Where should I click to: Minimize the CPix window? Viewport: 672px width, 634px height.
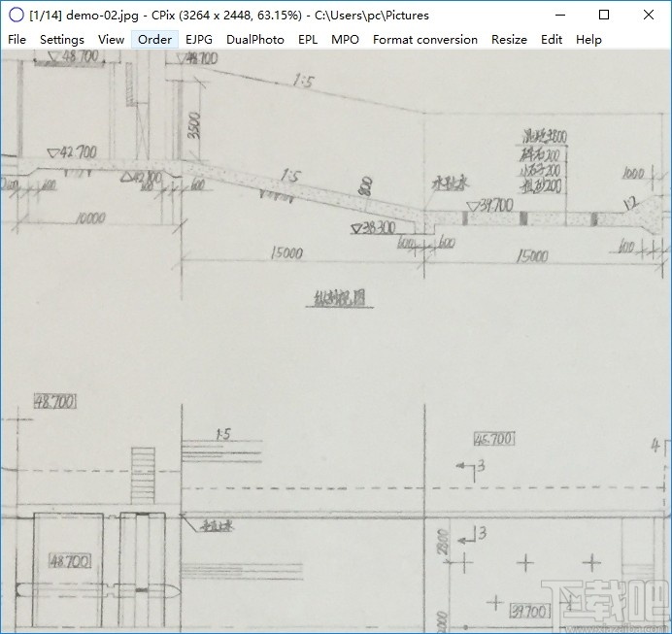click(559, 15)
